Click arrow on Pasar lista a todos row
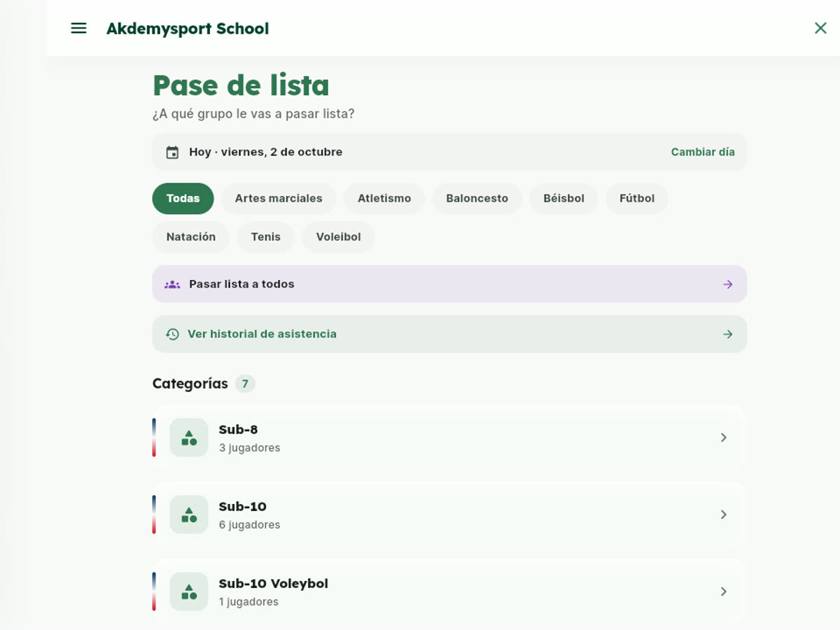 pos(728,284)
